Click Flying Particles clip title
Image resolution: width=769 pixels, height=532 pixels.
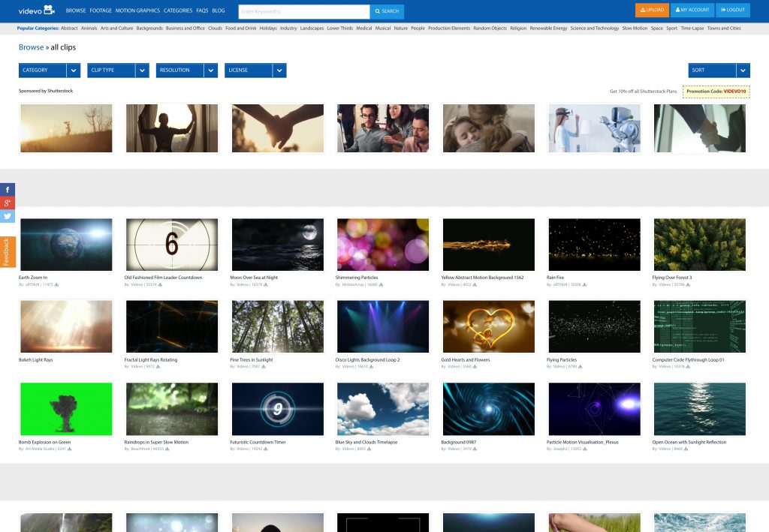pyautogui.click(x=562, y=359)
